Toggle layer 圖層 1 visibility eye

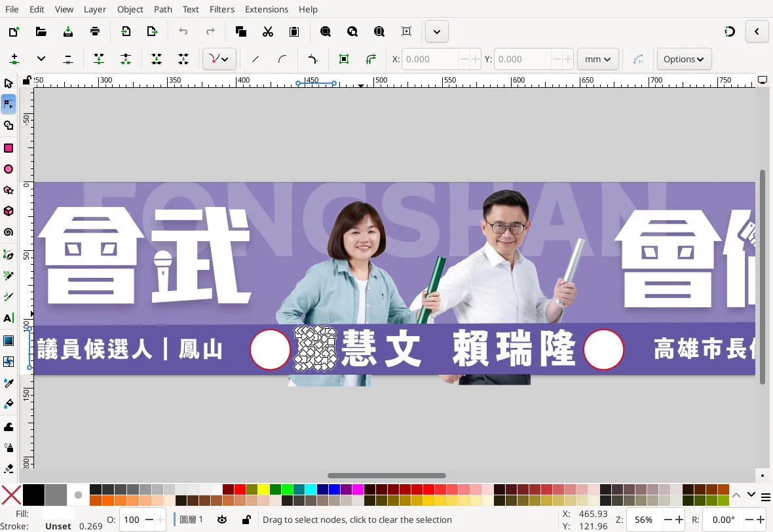coord(222,520)
